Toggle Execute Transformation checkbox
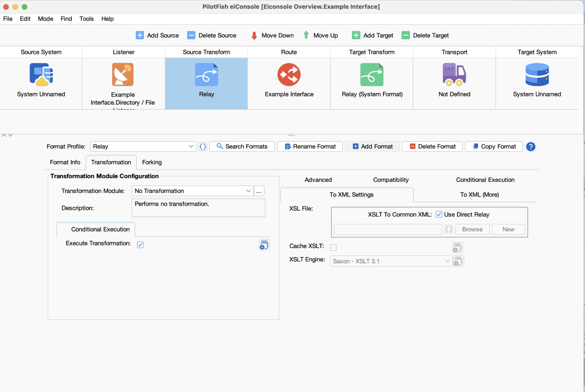This screenshot has height=392, width=585. point(140,244)
